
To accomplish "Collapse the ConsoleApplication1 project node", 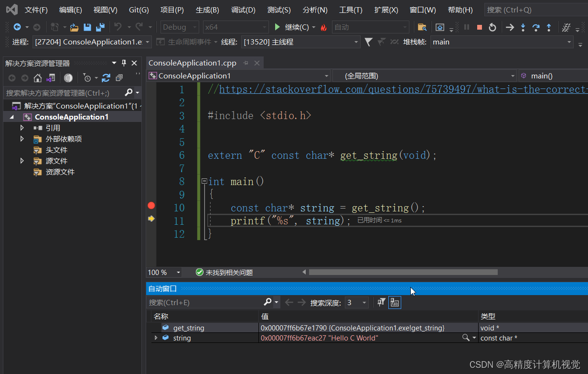I will pyautogui.click(x=11, y=117).
